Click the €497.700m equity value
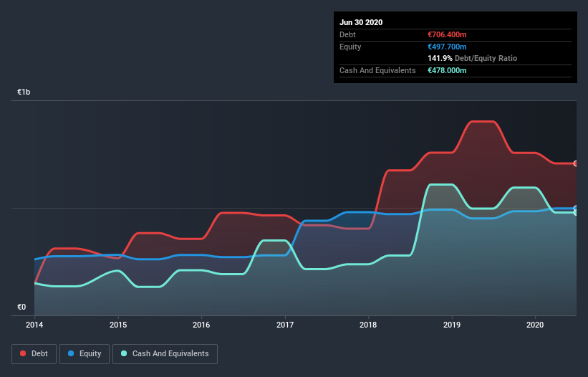The width and height of the screenshot is (588, 377). pyautogui.click(x=447, y=47)
